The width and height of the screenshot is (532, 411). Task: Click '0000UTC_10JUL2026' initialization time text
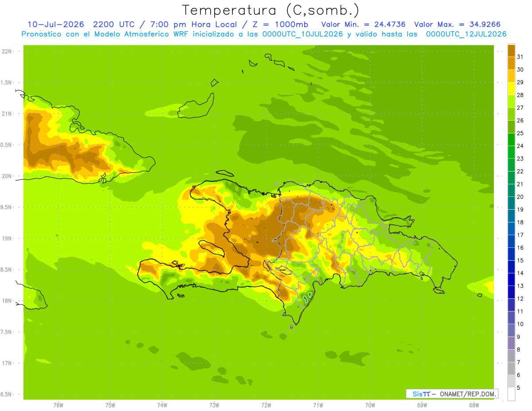[303, 34]
